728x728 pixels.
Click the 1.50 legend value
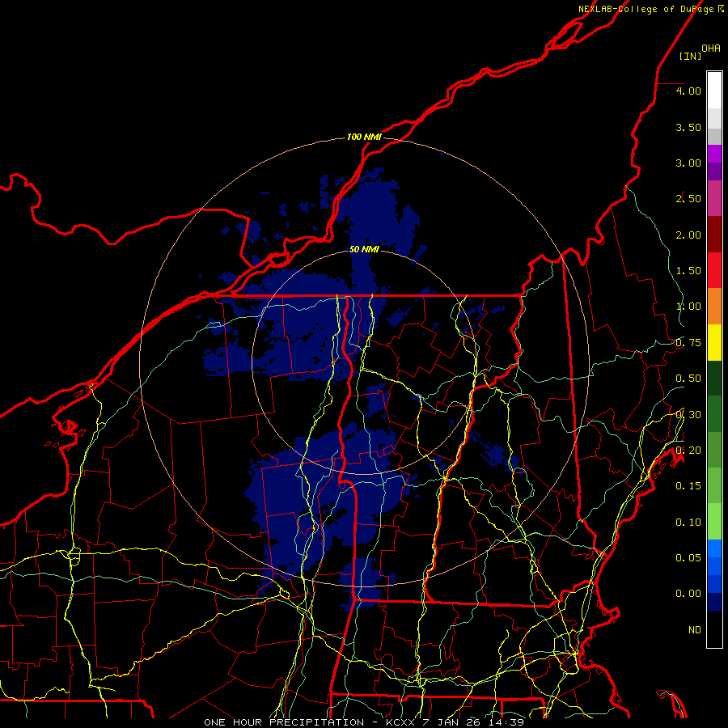pos(688,270)
